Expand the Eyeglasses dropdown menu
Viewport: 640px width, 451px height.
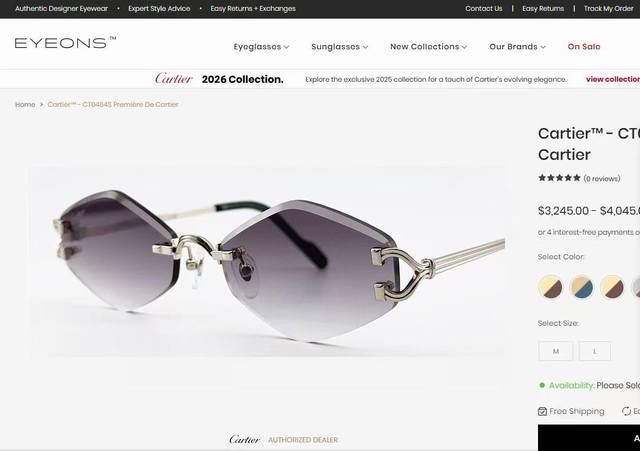[x=261, y=47]
